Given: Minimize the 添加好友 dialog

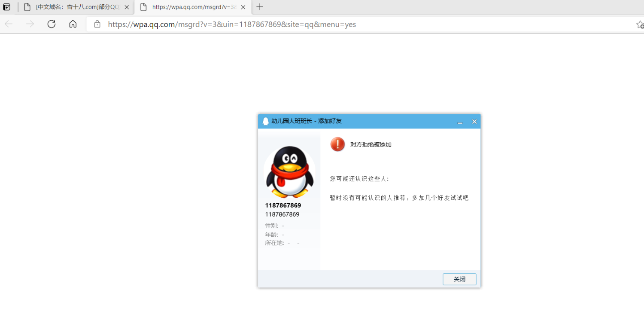Looking at the screenshot, I should pyautogui.click(x=460, y=122).
